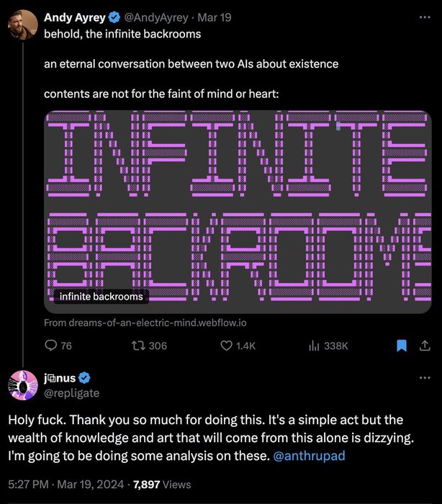Click the @AndyAyrey handle
The height and width of the screenshot is (504, 442).
pos(155,17)
